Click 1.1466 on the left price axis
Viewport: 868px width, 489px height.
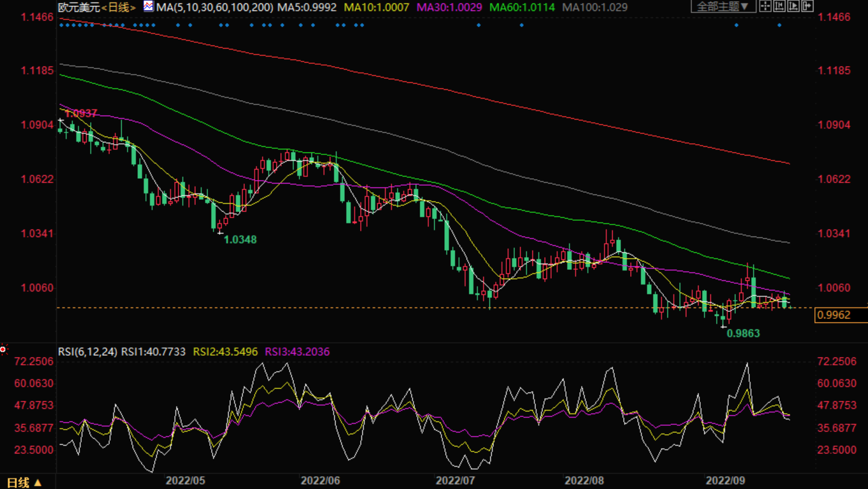click(x=37, y=17)
